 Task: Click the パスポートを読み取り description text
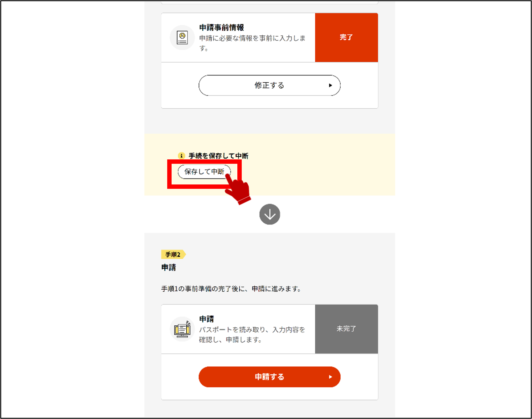point(252,334)
